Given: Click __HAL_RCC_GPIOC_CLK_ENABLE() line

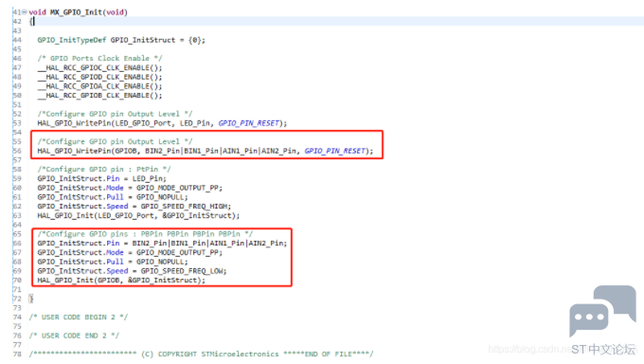Looking at the screenshot, I should [99, 67].
